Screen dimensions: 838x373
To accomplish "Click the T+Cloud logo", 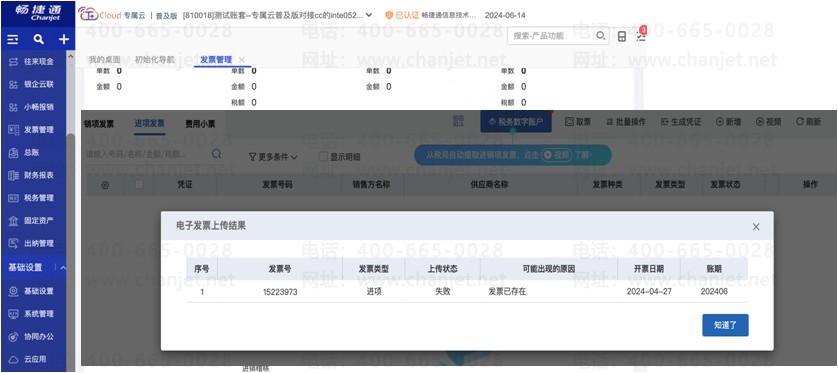I will coord(100,15).
